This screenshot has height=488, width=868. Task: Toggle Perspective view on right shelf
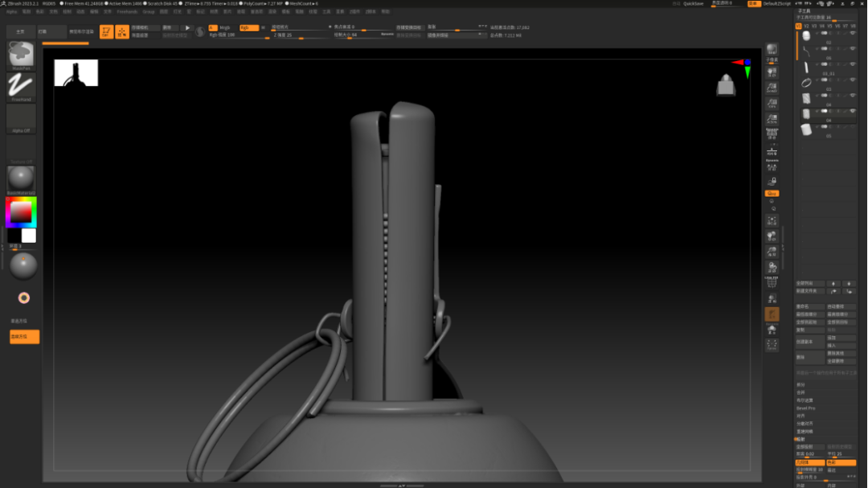click(772, 134)
